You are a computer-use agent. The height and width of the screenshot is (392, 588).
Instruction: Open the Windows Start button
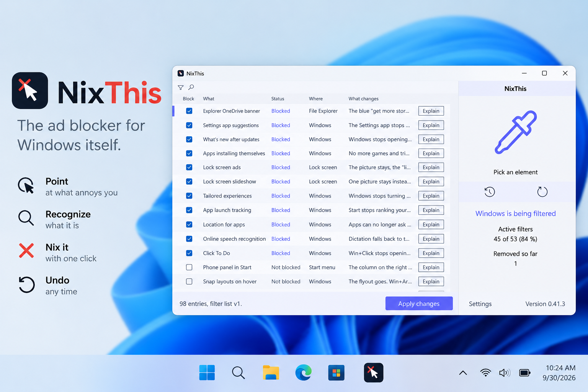207,372
